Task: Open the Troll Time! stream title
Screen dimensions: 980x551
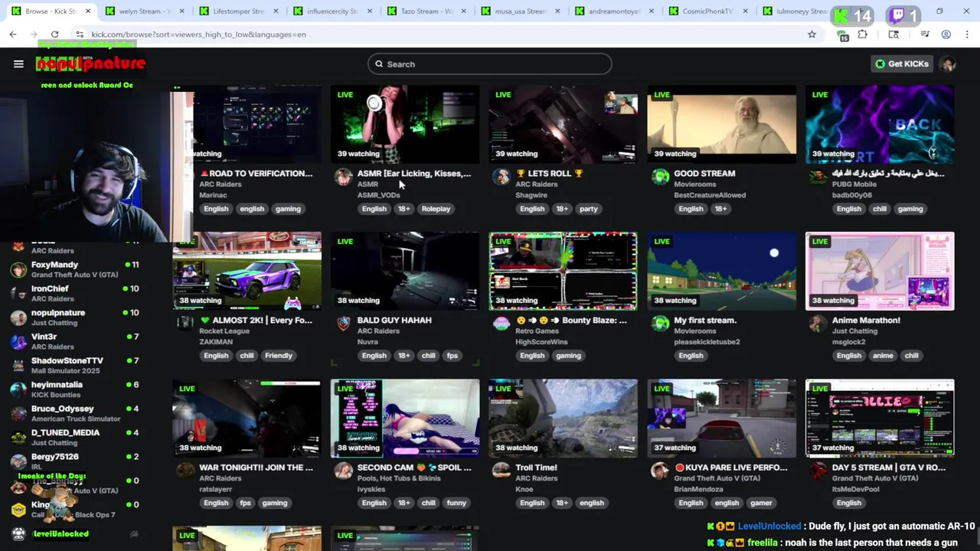Action: click(536, 468)
